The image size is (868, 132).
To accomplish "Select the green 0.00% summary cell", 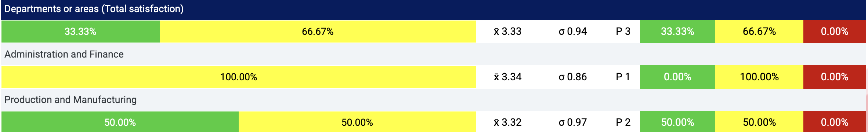I will [x=677, y=77].
